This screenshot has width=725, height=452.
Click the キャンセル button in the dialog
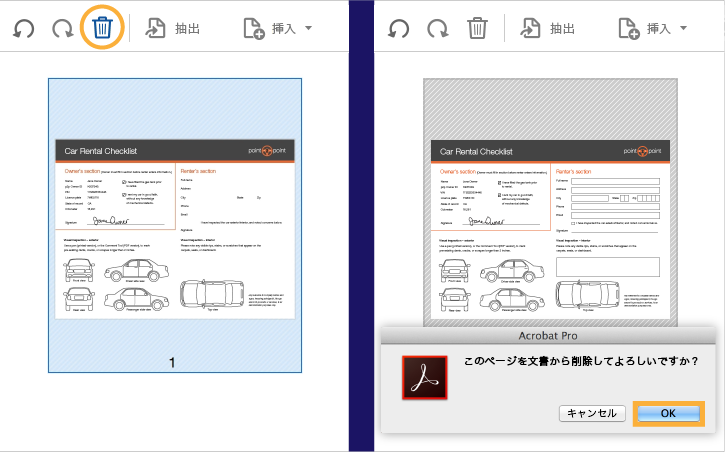click(x=592, y=414)
